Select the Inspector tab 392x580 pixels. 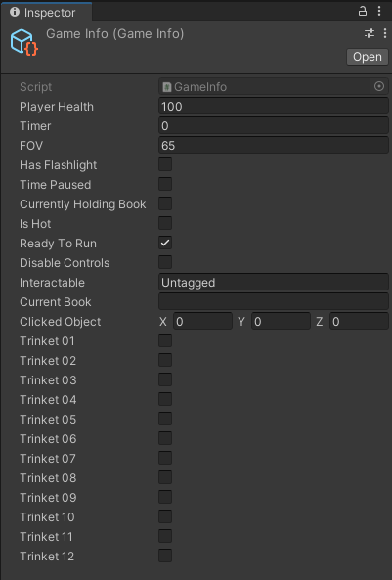pyautogui.click(x=46, y=12)
